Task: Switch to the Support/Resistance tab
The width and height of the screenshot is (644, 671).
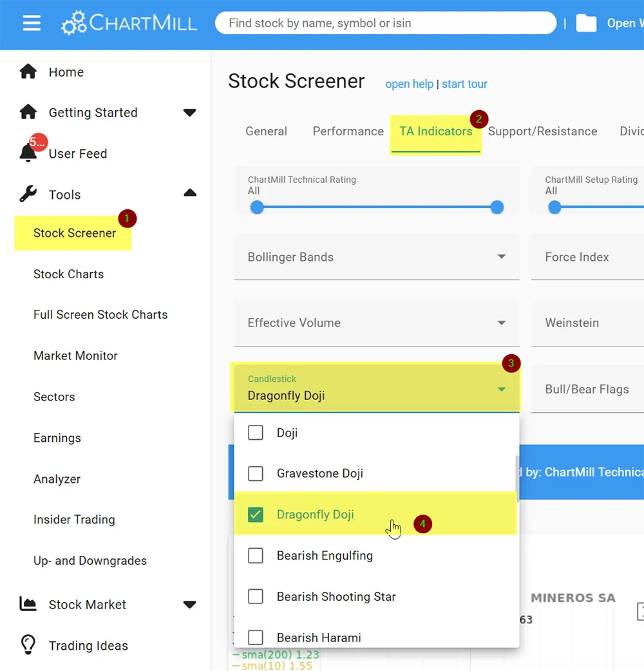Action: [543, 131]
